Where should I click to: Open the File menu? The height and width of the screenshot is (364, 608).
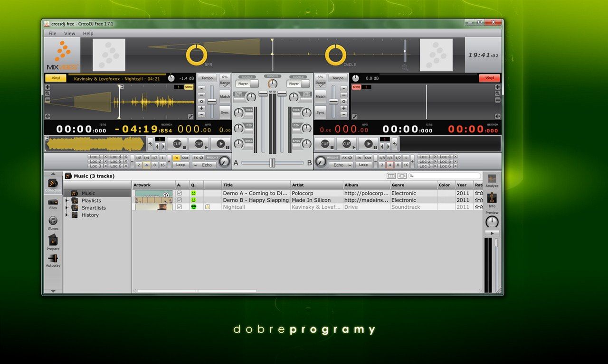(52, 34)
